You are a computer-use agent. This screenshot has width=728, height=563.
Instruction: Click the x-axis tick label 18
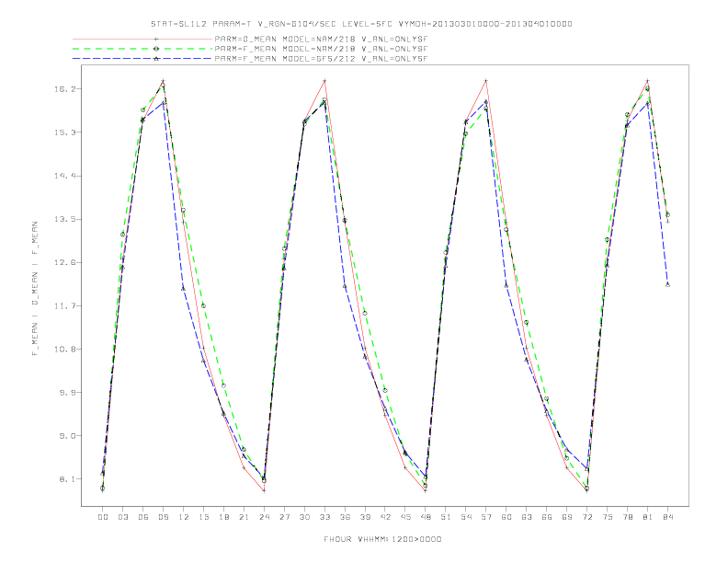pos(223,517)
